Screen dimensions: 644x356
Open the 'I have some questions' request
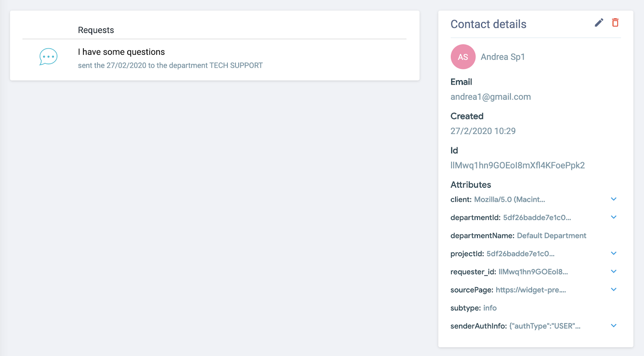(121, 52)
